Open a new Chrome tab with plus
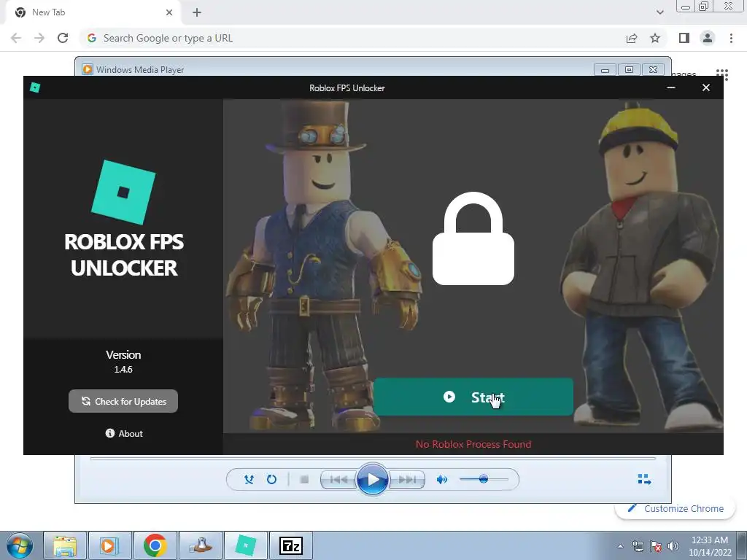The width and height of the screenshot is (747, 560). click(x=197, y=12)
